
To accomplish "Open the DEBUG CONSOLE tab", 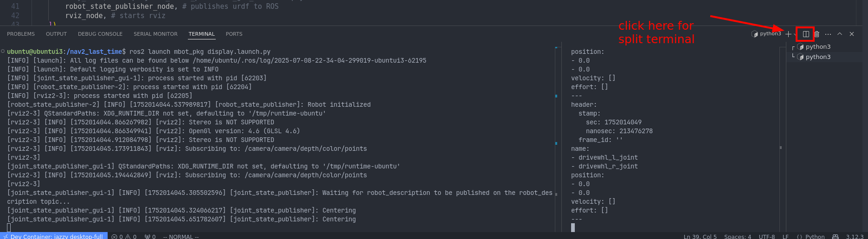I will click(100, 34).
